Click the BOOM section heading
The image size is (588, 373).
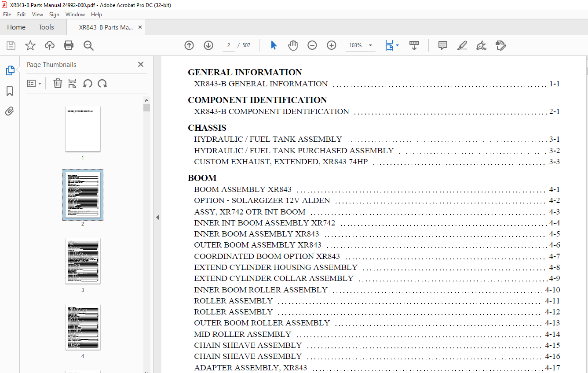point(202,178)
